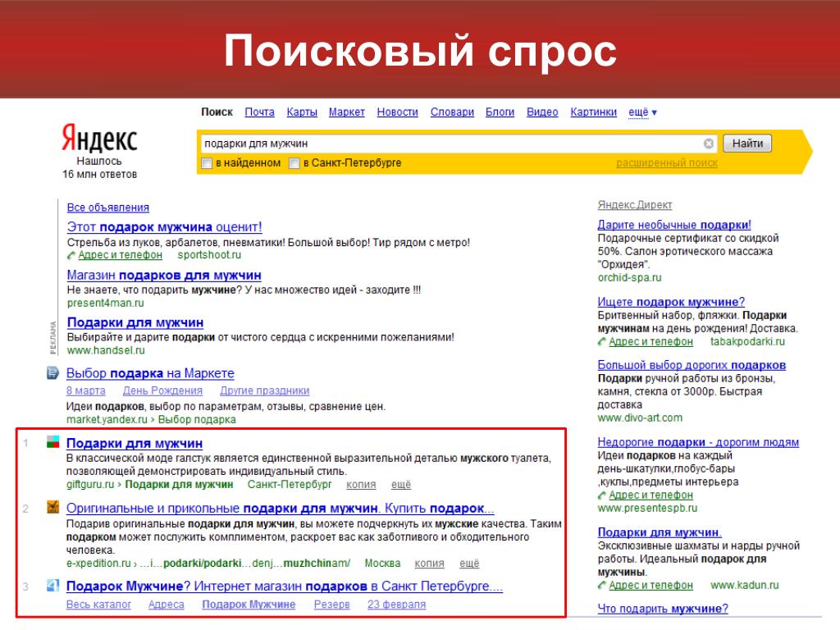Clear the search field with the X icon
840x630 pixels.
pyautogui.click(x=708, y=144)
